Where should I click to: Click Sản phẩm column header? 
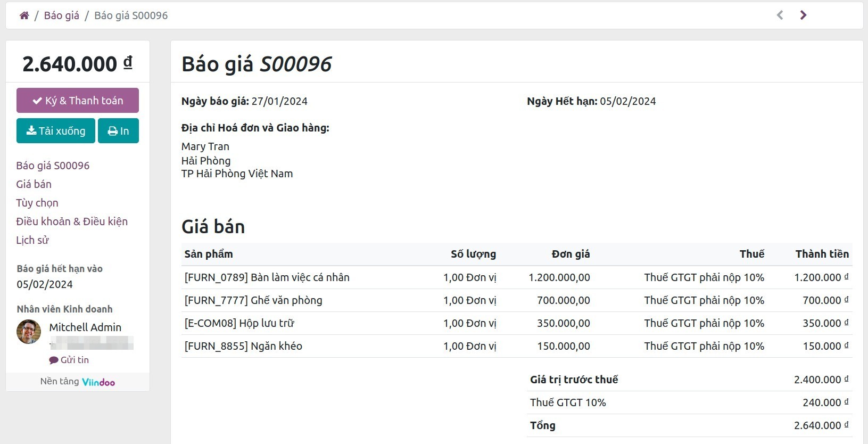pyautogui.click(x=209, y=254)
